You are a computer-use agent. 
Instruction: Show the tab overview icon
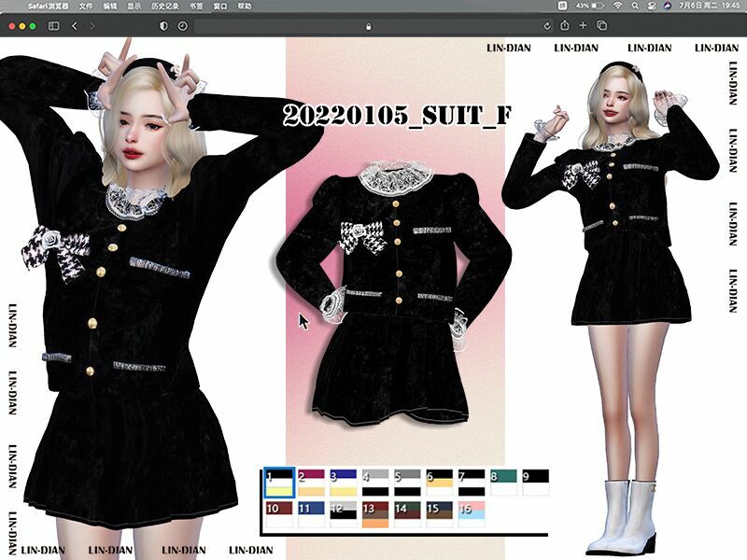click(601, 25)
